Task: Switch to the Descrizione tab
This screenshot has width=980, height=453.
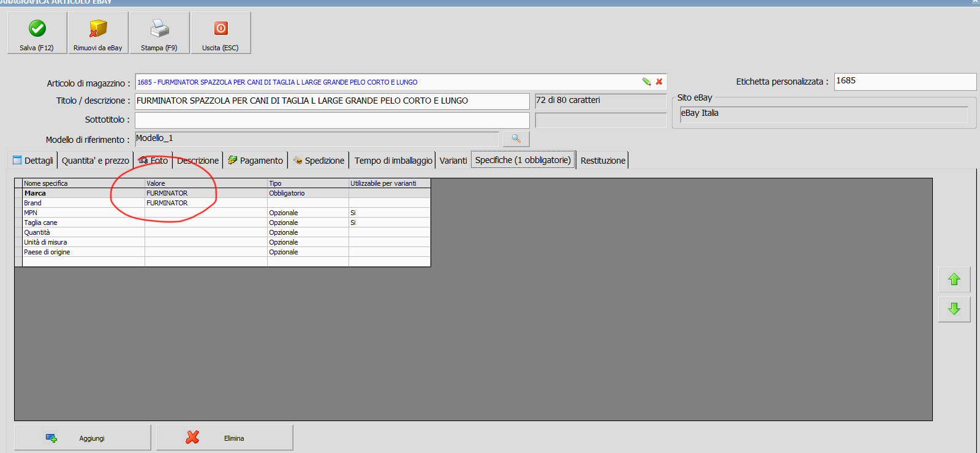Action: (x=198, y=161)
